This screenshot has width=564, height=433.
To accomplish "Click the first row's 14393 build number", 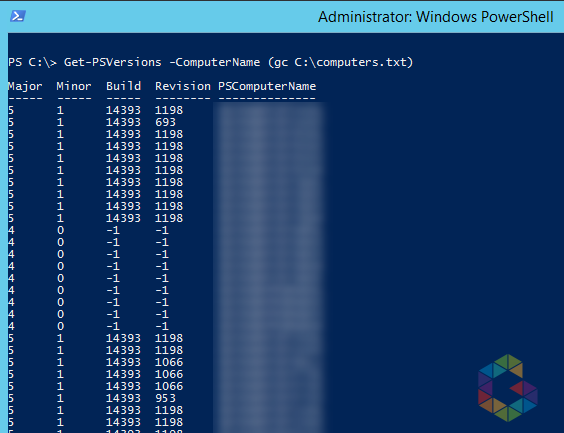I will click(x=123, y=110).
